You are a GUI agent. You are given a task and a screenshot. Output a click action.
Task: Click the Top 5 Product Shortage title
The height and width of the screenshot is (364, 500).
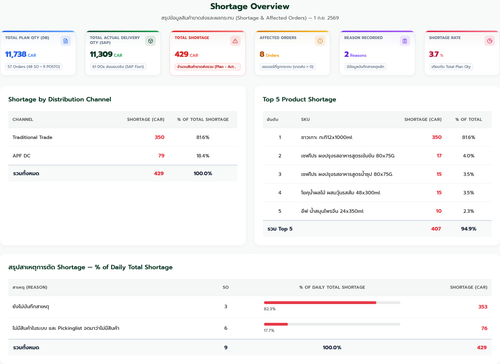299,99
